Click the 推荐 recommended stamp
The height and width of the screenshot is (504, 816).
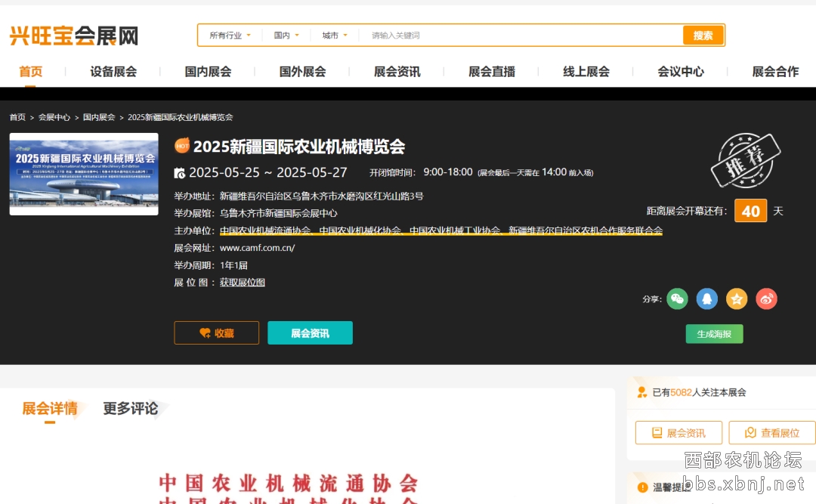746,160
